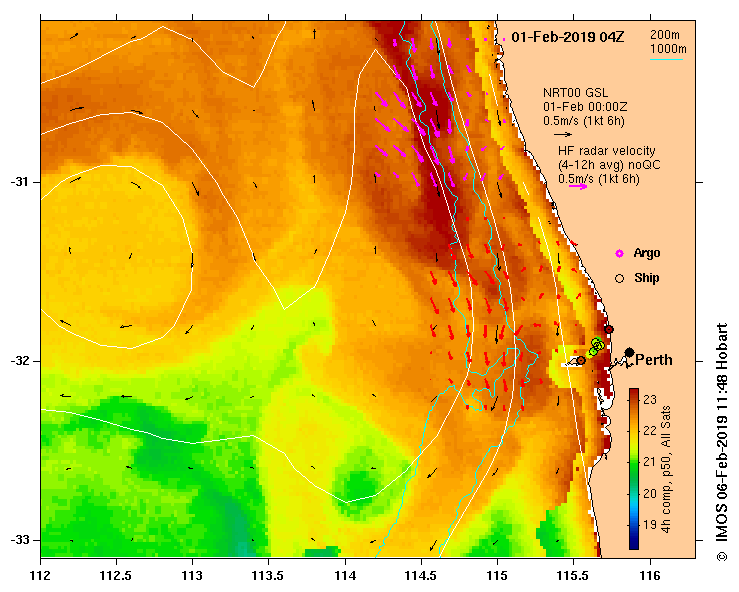This screenshot has height=592, width=739.
Task: Click the 115.5 longitude axis label
Action: click(574, 576)
